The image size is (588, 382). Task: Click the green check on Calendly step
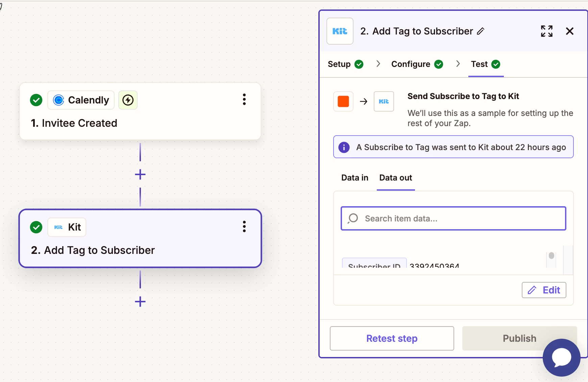click(36, 100)
